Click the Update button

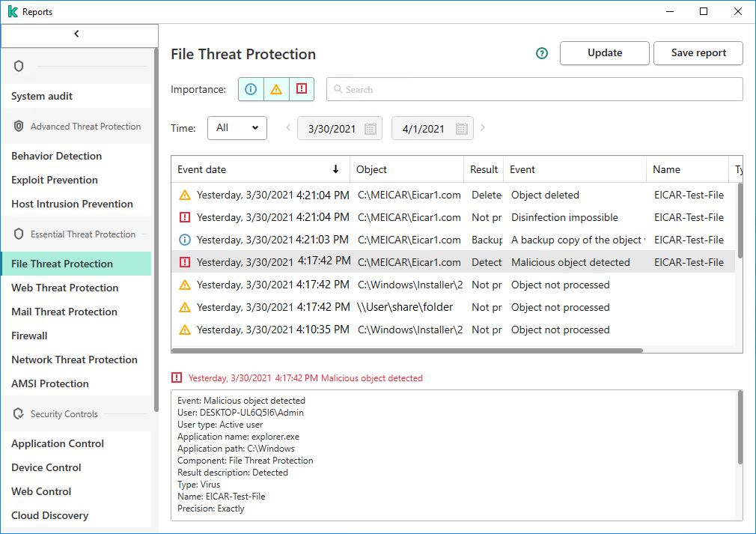(x=604, y=53)
